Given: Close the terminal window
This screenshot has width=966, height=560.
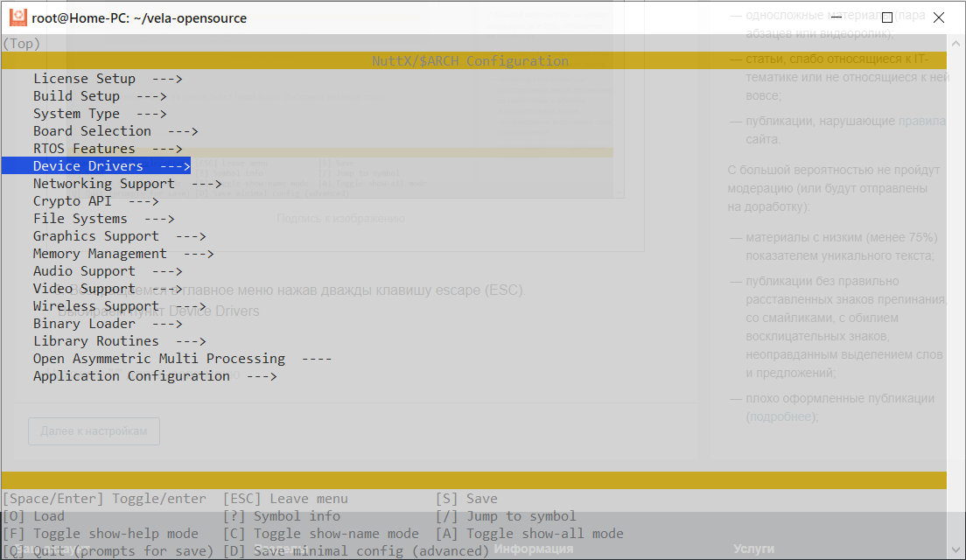Looking at the screenshot, I should [939, 17].
